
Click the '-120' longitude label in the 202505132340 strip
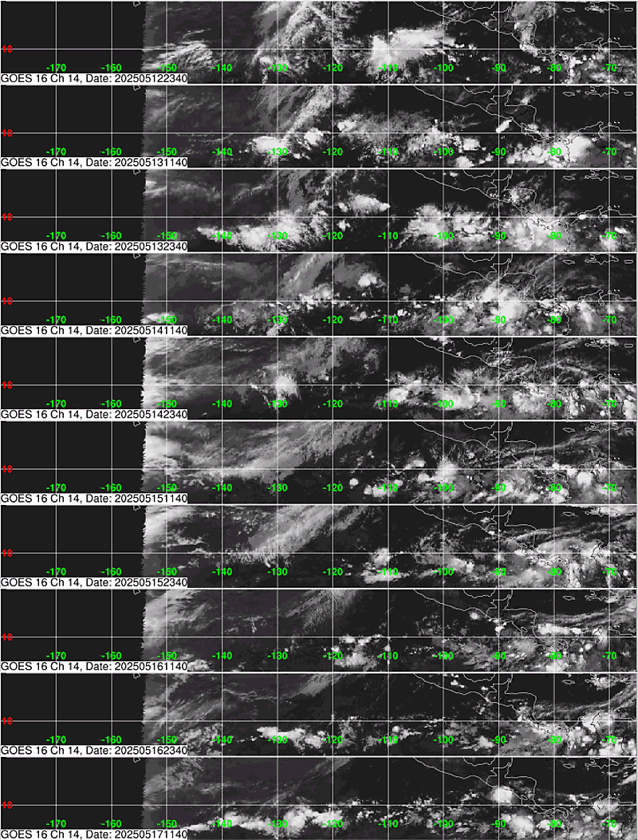[333, 235]
